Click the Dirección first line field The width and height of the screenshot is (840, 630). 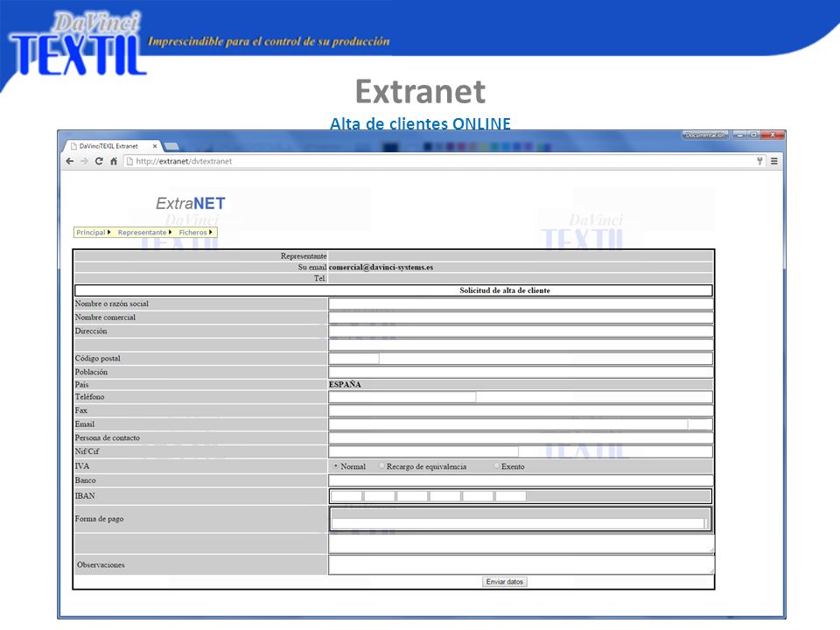point(521,331)
